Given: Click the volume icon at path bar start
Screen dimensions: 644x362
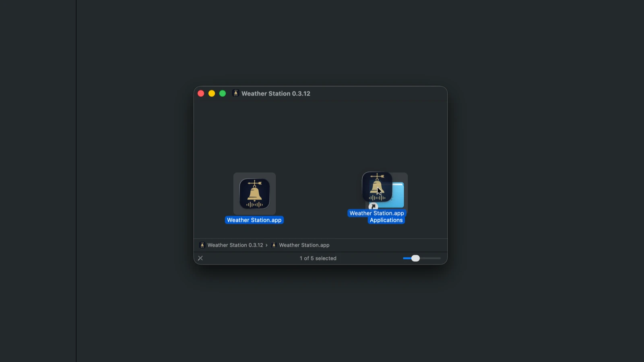Looking at the screenshot, I should click(x=202, y=245).
